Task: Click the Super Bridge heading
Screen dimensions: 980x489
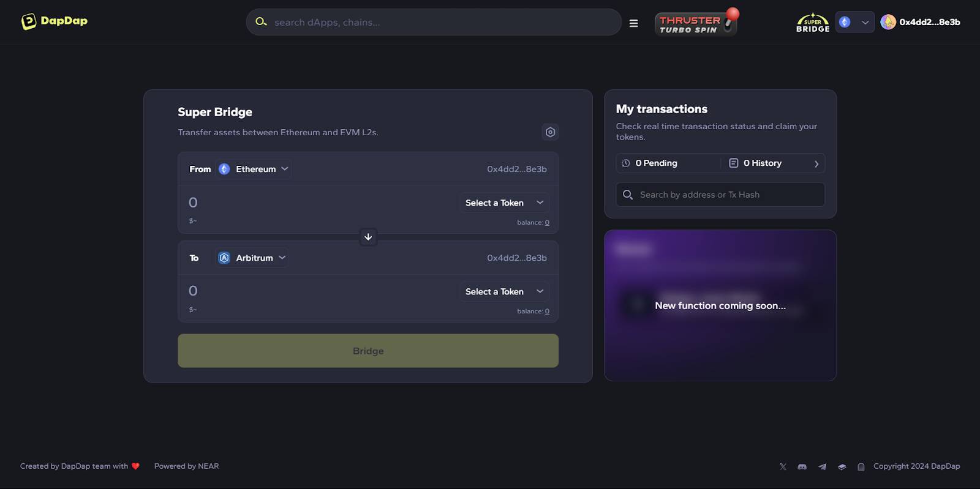Action: point(215,112)
